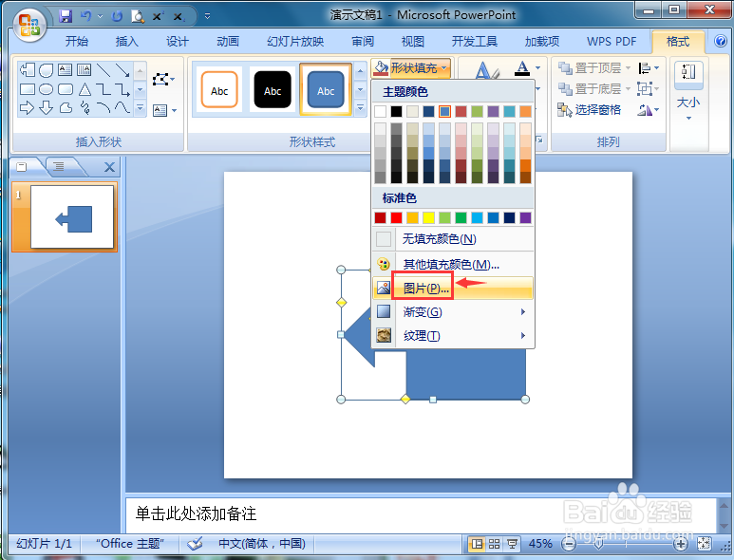
Task: Select the scribble shape tool
Action: point(85,108)
